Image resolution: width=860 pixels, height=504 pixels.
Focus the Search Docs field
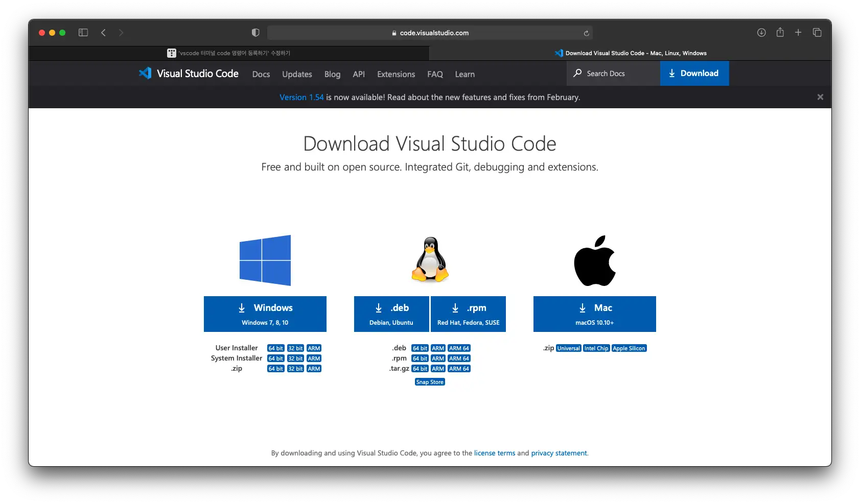[613, 74]
